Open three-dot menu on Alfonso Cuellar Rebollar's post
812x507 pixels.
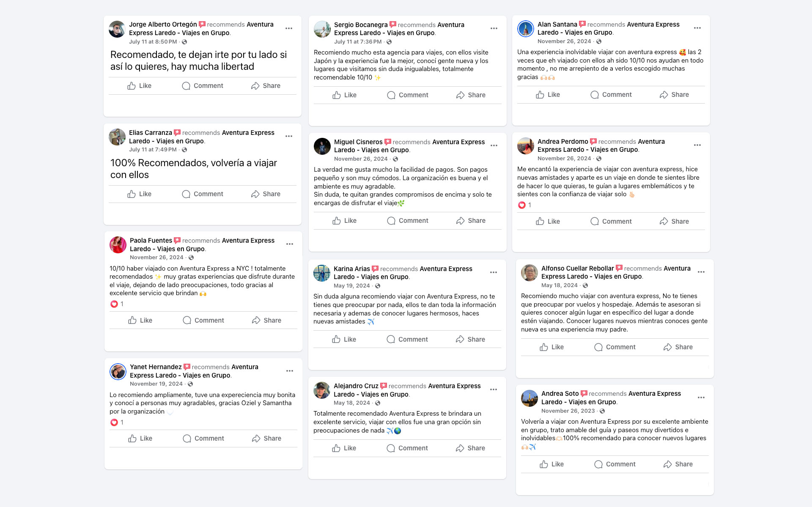[x=701, y=272]
